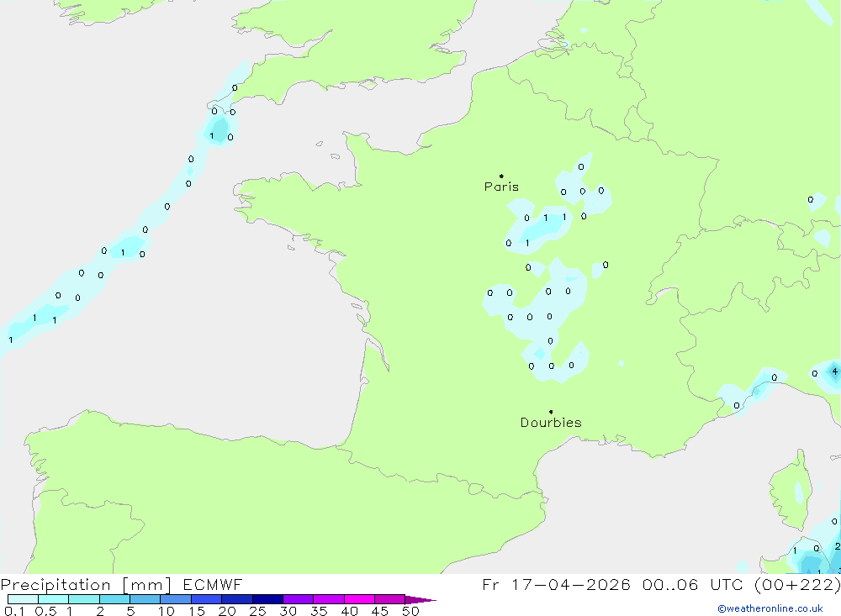
Task: Click the 'Fr 17-04-2026' date text
Action: (x=556, y=584)
